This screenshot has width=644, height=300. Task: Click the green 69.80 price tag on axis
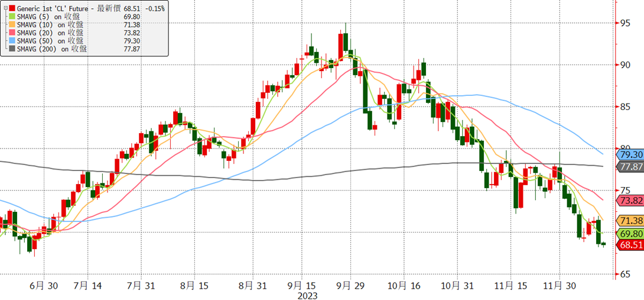click(630, 234)
